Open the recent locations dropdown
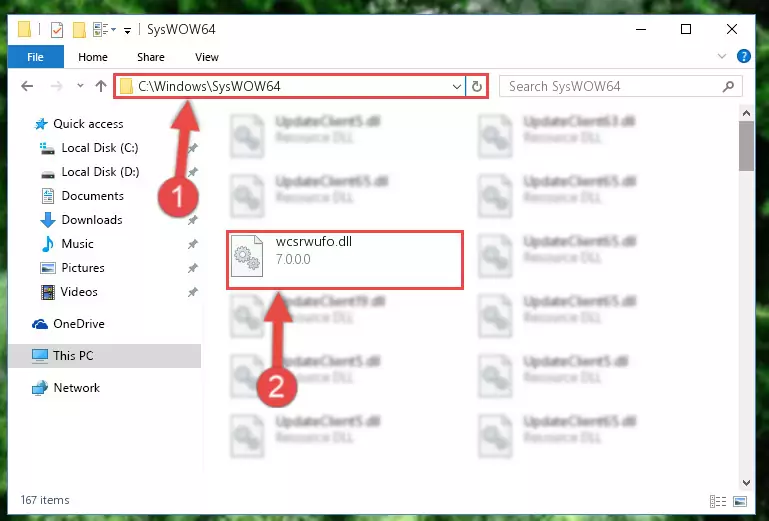Viewport: 769px width, 521px height. (80, 86)
